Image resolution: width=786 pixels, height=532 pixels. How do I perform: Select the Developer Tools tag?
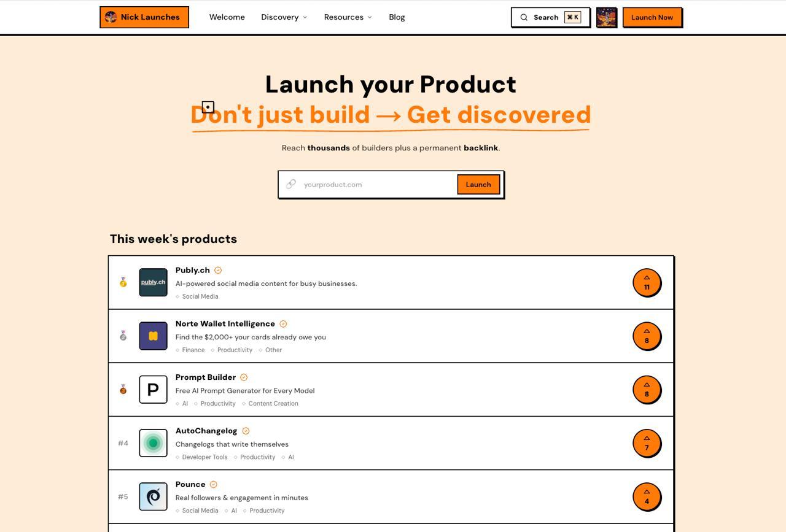tap(201, 457)
